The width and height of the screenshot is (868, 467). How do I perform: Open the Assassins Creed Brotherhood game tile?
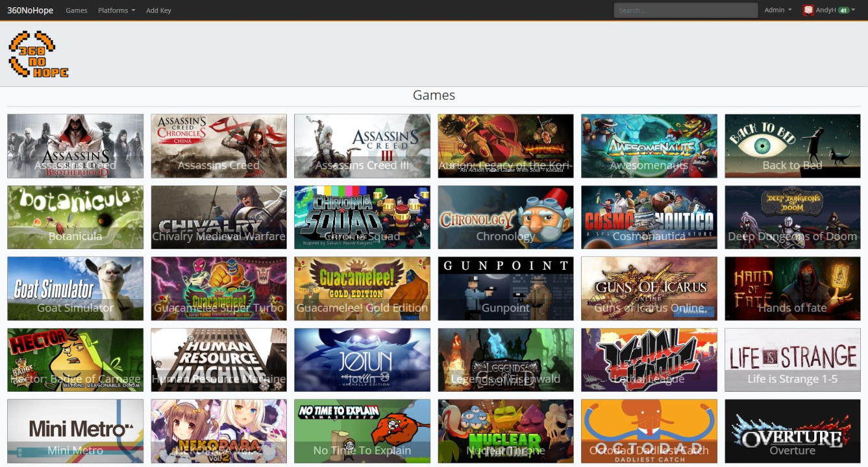click(75, 146)
